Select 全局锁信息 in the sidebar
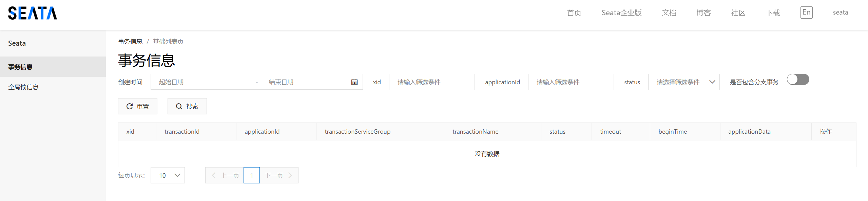The width and height of the screenshot is (868, 201). pos(23,87)
